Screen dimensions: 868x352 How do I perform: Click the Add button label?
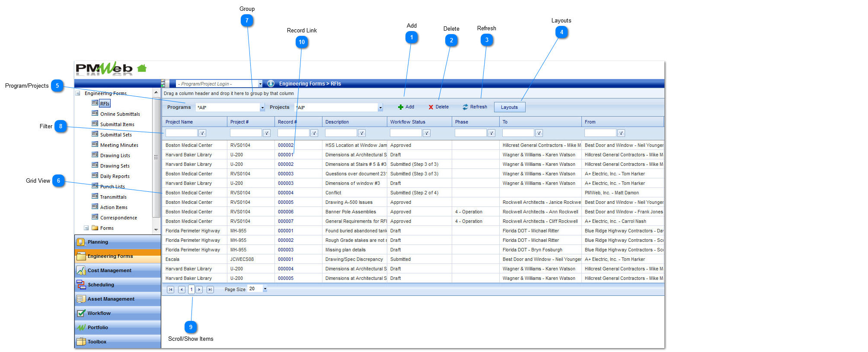(410, 107)
